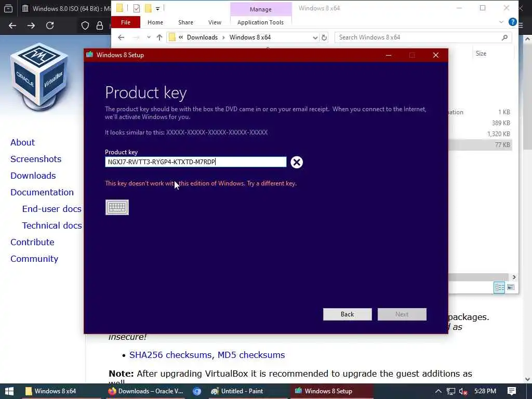Open the Home ribbon tab in File Explorer
This screenshot has width=532, height=399.
pyautogui.click(x=155, y=22)
